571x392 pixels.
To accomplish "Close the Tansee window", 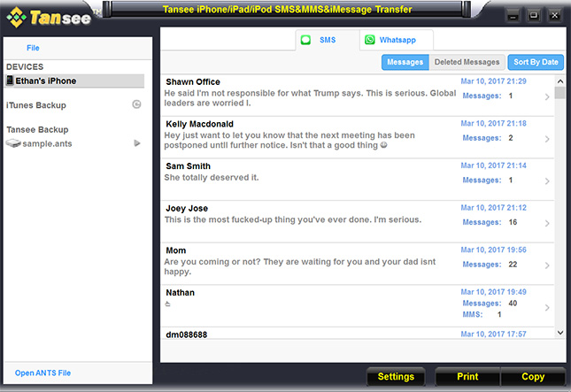I will 554,16.
